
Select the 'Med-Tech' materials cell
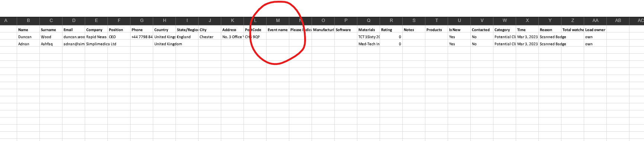click(368, 44)
